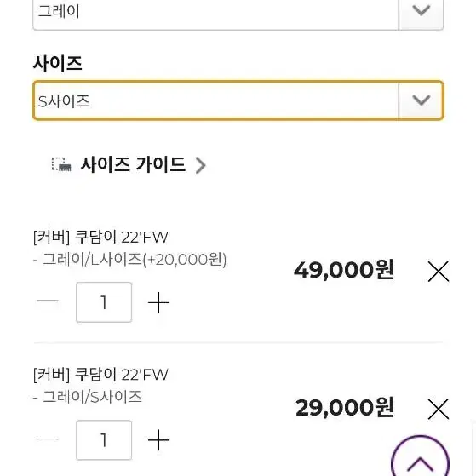Decrease quantity of the S사이즈 item
This screenshot has height=476, width=476.
pos(48,439)
